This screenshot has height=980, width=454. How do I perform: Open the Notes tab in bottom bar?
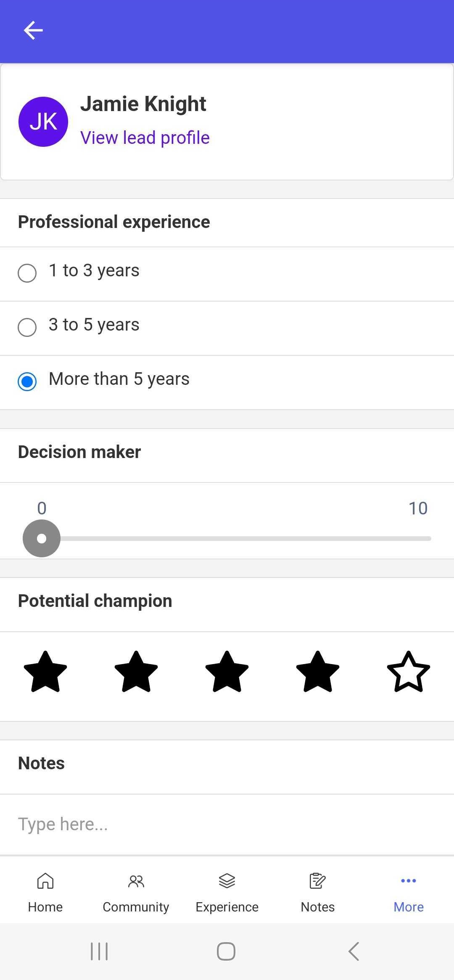click(318, 892)
